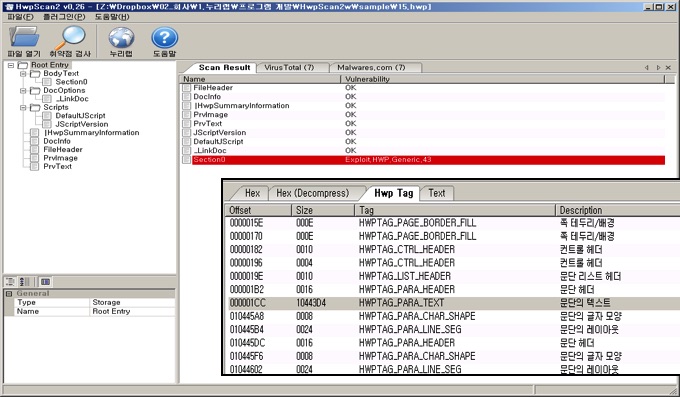The height and width of the screenshot is (397, 680).
Task: Open the 파일(F) menu
Action: (20, 17)
